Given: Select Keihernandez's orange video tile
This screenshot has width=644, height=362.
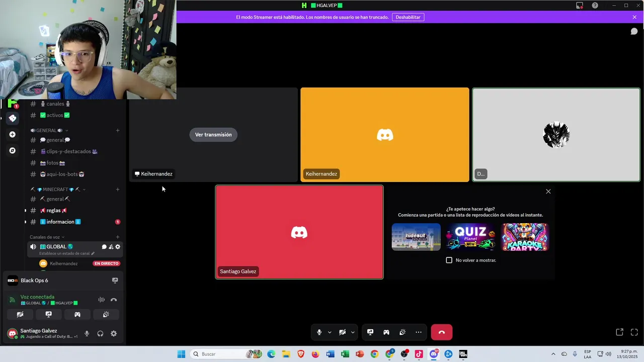Looking at the screenshot, I should [x=385, y=135].
